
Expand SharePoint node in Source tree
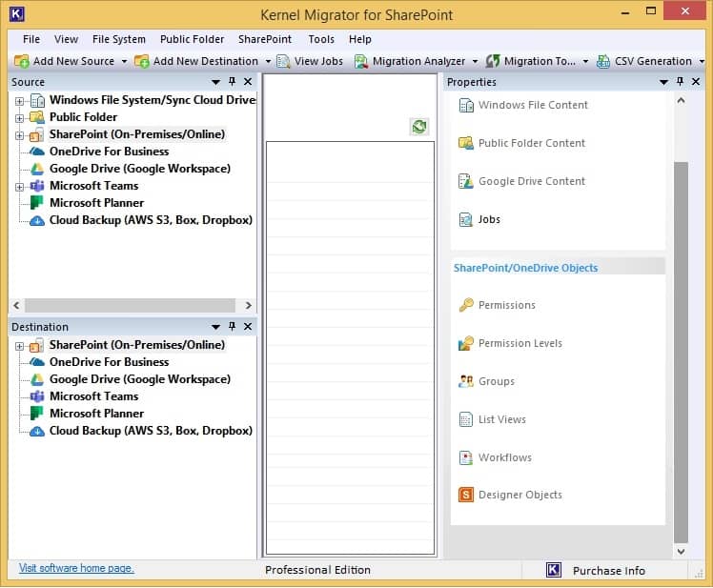pyautogui.click(x=20, y=135)
